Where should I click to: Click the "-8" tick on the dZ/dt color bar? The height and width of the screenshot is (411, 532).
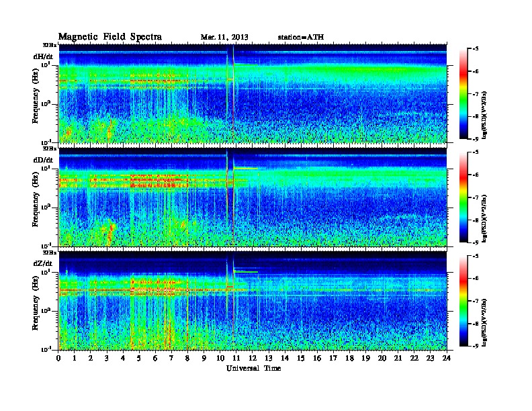pyautogui.click(x=476, y=324)
